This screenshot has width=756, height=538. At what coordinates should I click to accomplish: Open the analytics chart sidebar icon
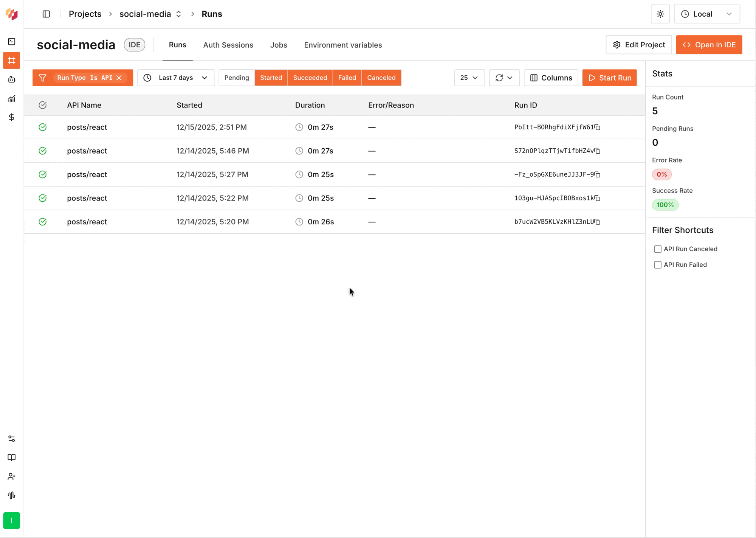[x=12, y=98]
